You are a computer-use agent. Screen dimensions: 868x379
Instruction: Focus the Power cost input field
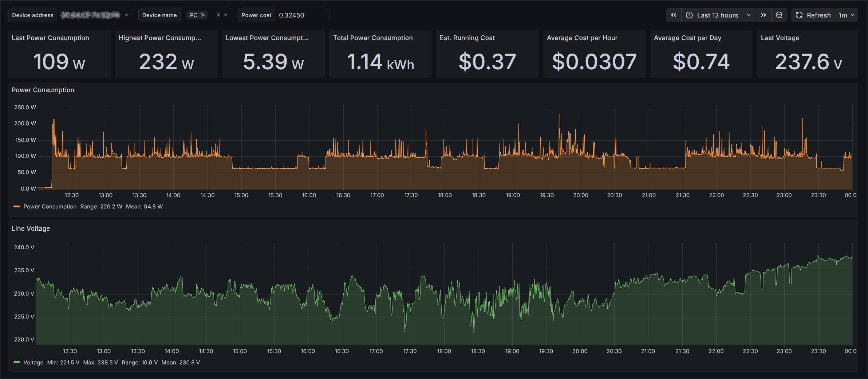(x=301, y=15)
